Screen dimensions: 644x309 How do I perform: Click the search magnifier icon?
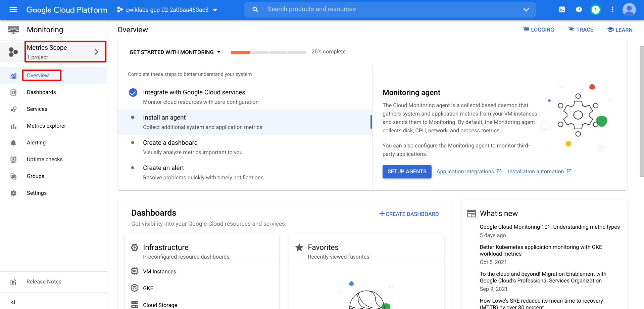255,10
